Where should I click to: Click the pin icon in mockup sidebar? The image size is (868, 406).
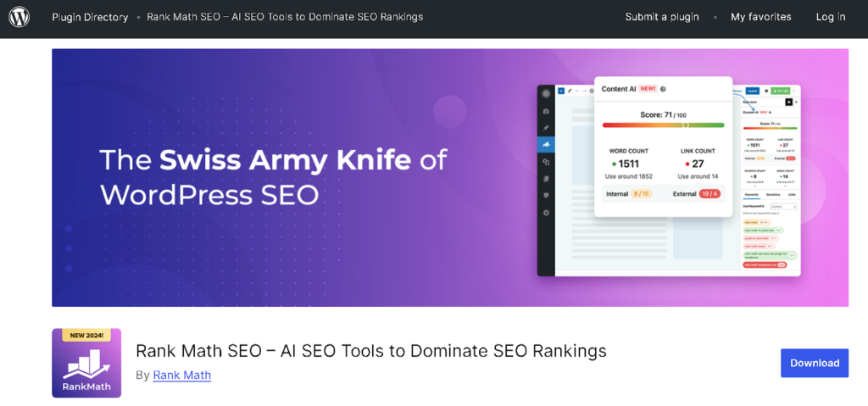coord(546,127)
